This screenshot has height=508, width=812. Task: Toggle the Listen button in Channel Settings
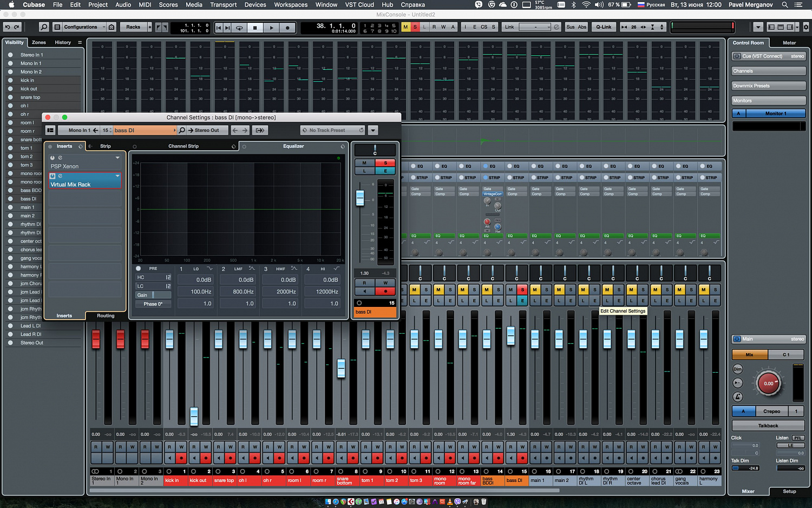(365, 171)
